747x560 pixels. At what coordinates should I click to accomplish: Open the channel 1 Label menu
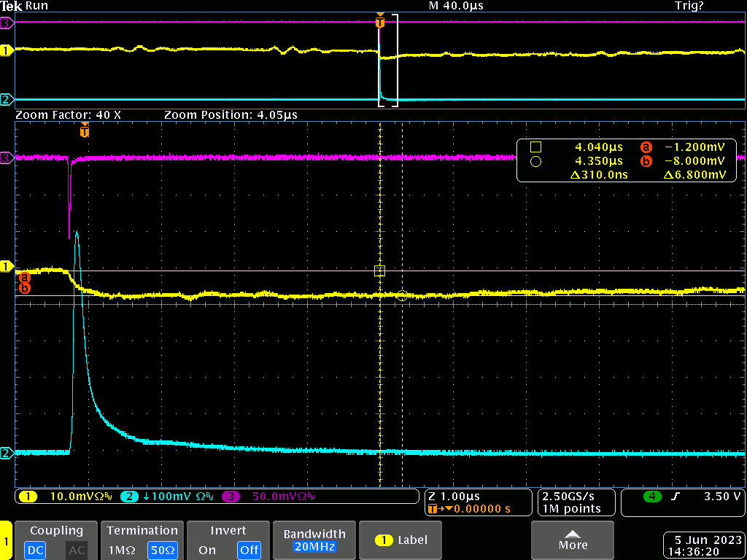coord(400,540)
